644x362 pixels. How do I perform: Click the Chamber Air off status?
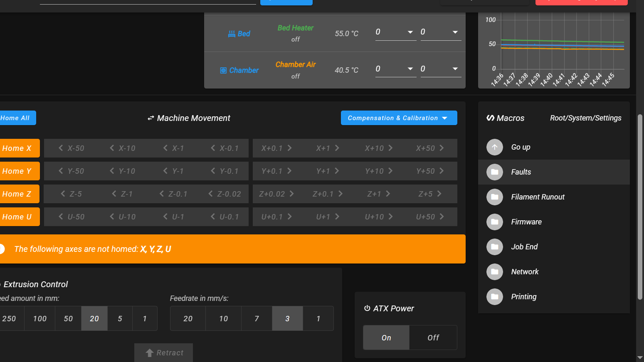pyautogui.click(x=296, y=76)
